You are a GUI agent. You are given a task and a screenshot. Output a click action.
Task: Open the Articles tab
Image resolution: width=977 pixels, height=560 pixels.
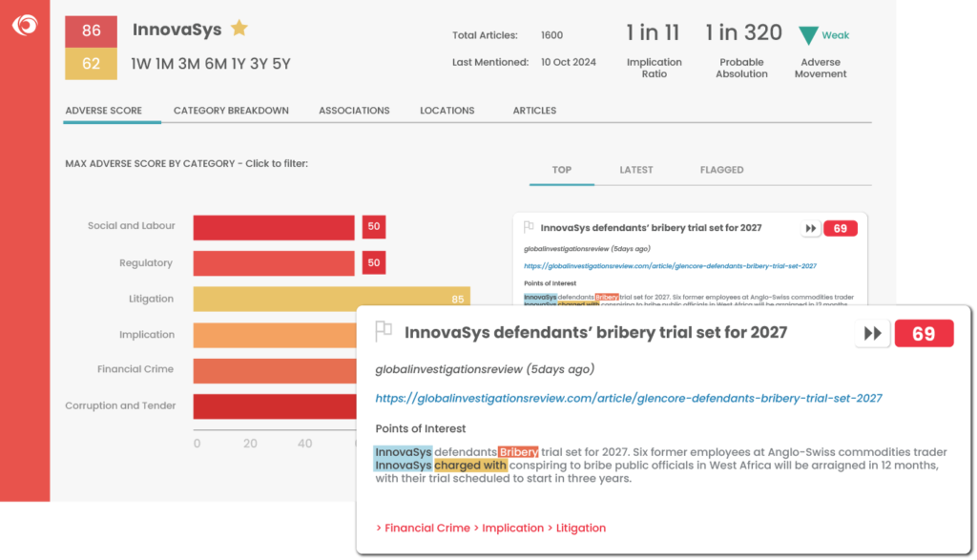[534, 111]
